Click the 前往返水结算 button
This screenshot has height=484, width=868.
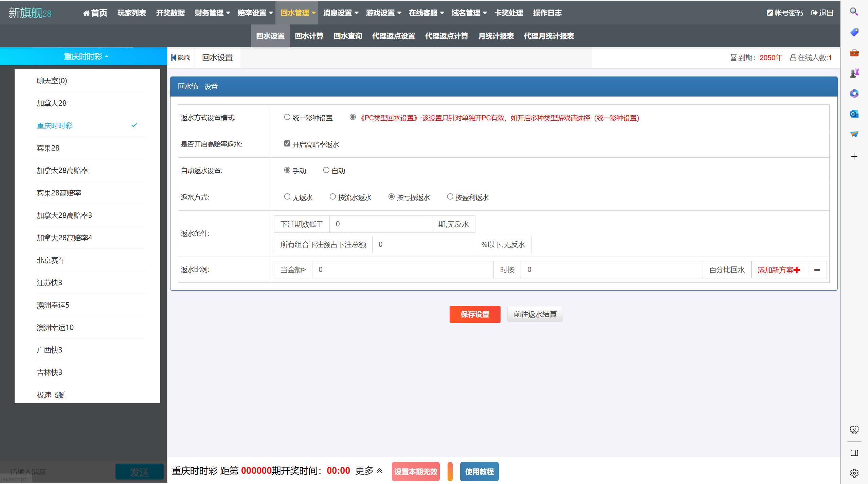tap(535, 314)
